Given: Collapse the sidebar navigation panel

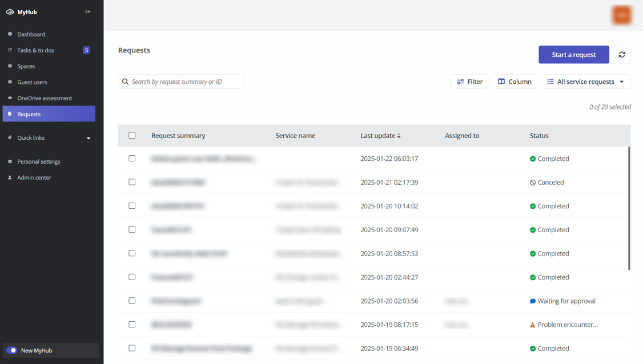Looking at the screenshot, I should click(88, 11).
